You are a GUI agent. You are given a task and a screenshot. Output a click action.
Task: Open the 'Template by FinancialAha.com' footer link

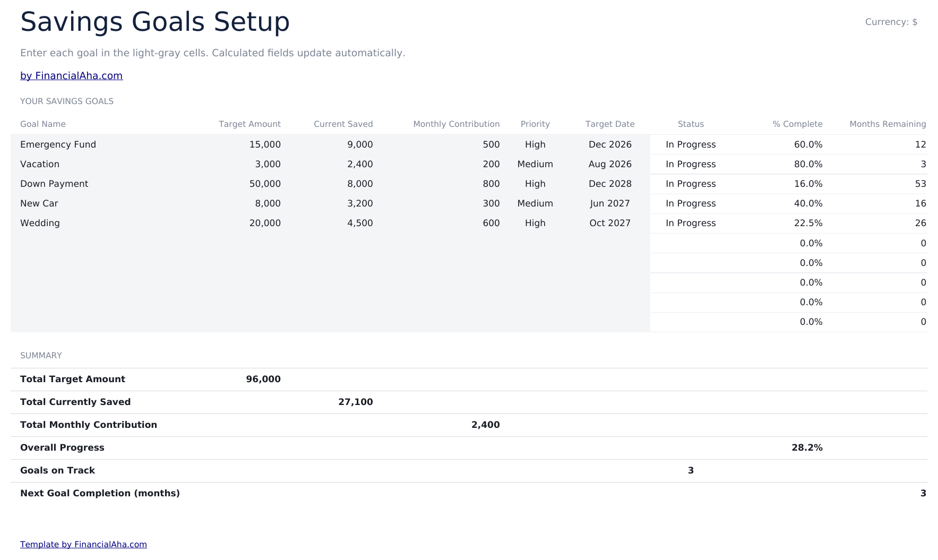[x=83, y=544]
